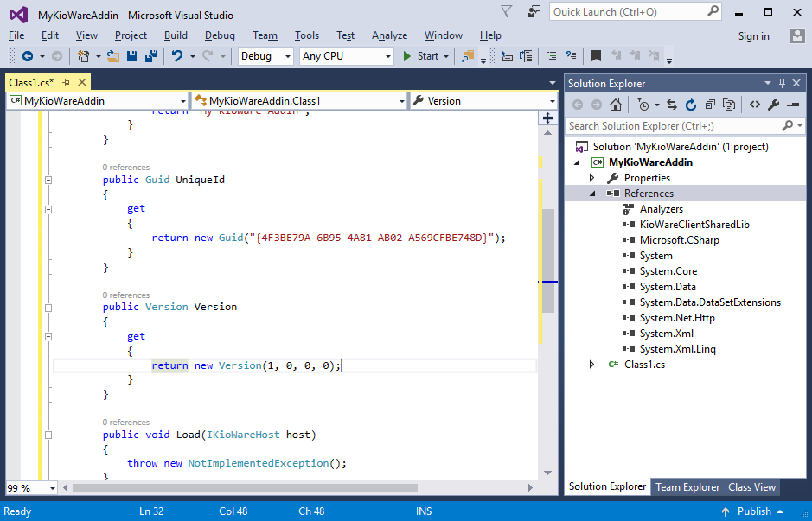The image size is (812, 521).
Task: Click the search magnifier in Solution Explorer
Action: [788, 126]
